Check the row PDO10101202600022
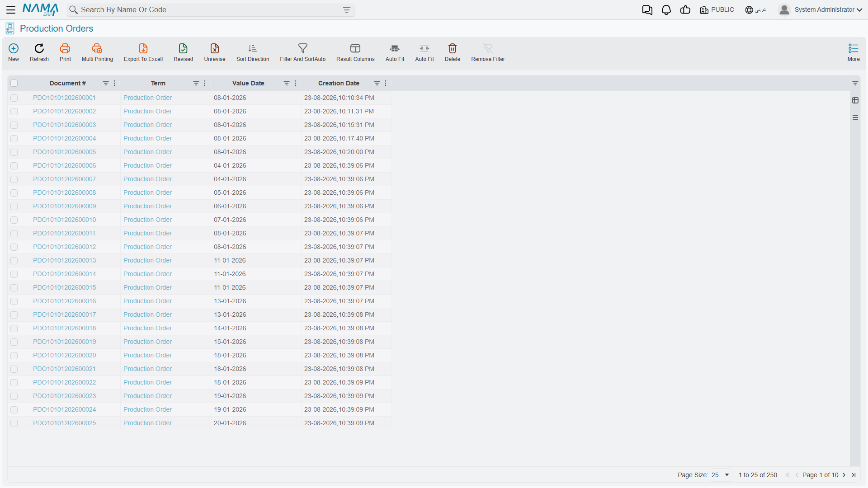This screenshot has width=868, height=488. tap(14, 383)
